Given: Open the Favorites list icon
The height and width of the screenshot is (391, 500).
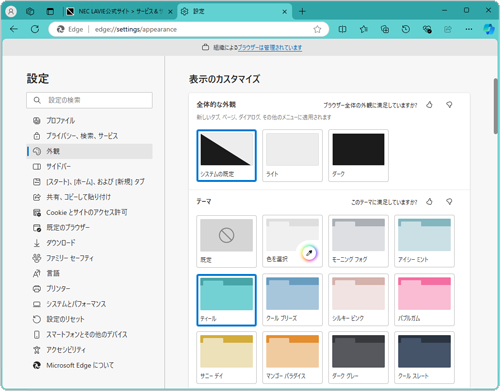Looking at the screenshot, I should click(364, 29).
